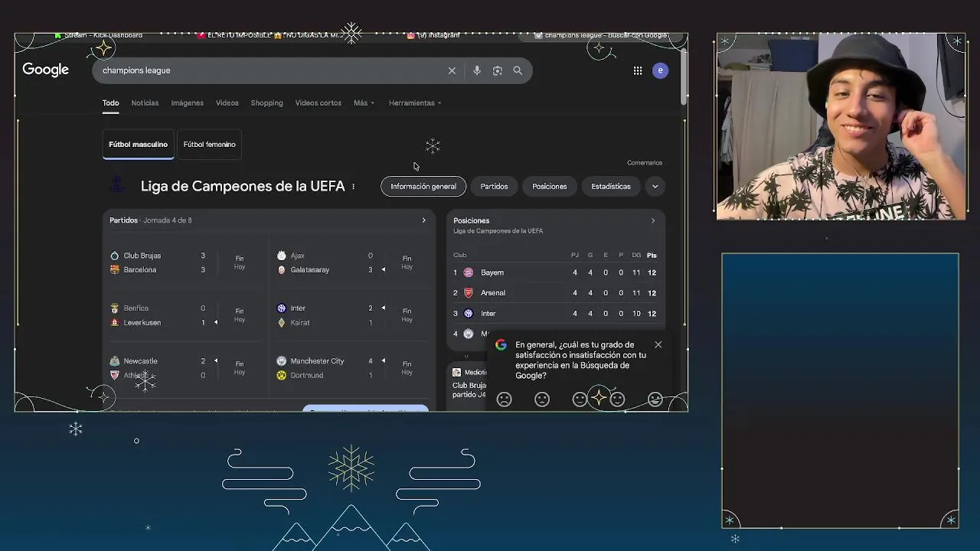Image resolution: width=980 pixels, height=551 pixels.
Task: Click the Inter crest in matches list
Action: 282,308
